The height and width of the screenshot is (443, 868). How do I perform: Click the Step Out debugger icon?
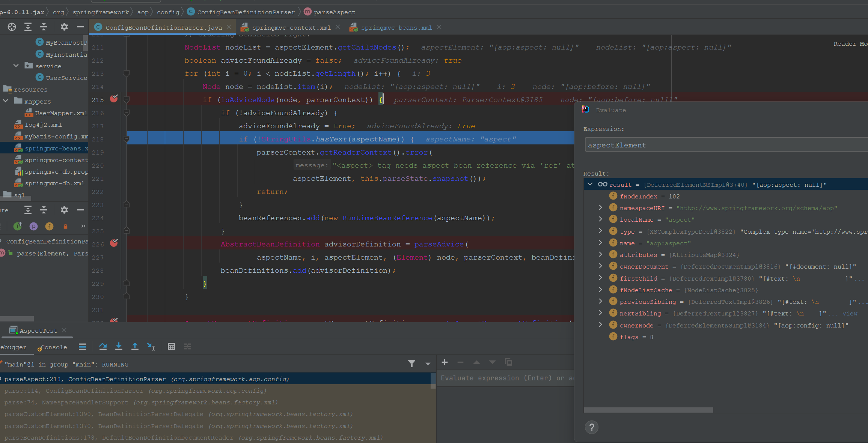click(x=135, y=347)
